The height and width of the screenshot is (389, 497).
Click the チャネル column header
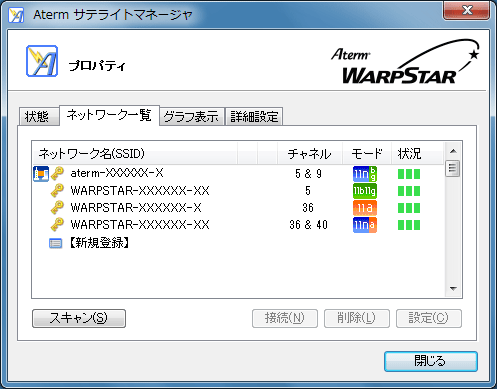tap(310, 153)
